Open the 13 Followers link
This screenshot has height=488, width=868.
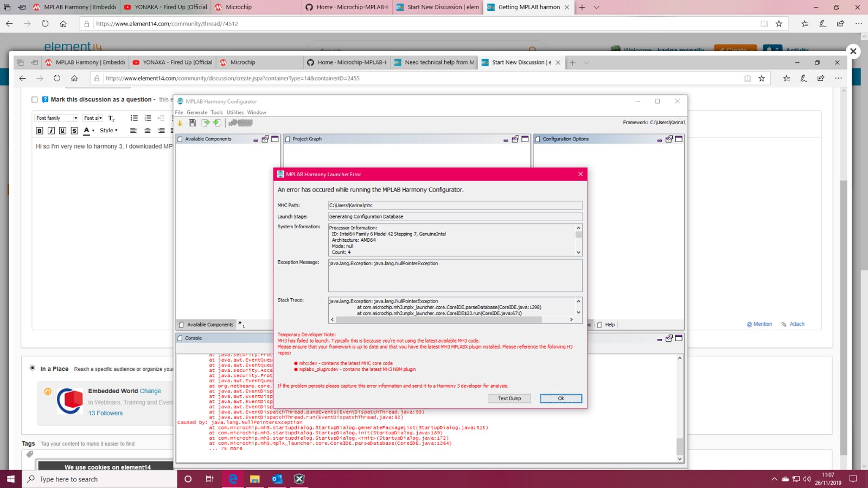point(105,413)
